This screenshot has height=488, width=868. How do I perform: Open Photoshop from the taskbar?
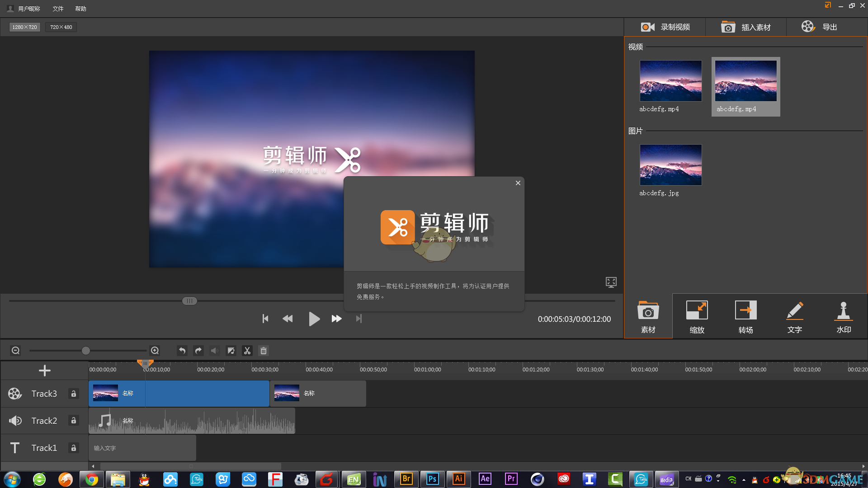coord(432,479)
